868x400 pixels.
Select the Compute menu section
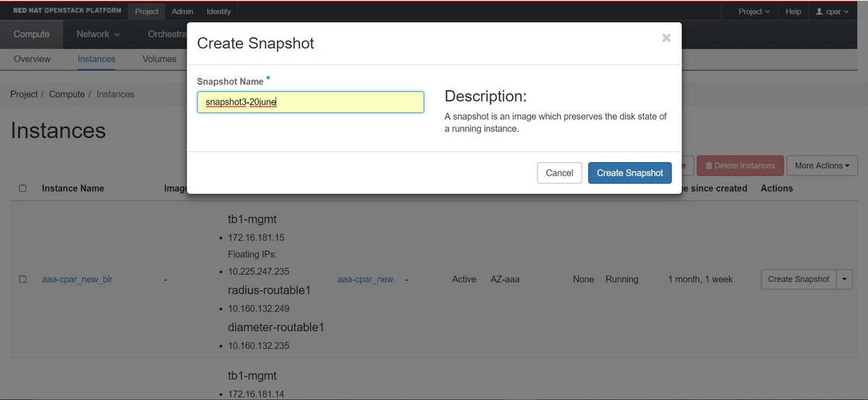[x=32, y=34]
